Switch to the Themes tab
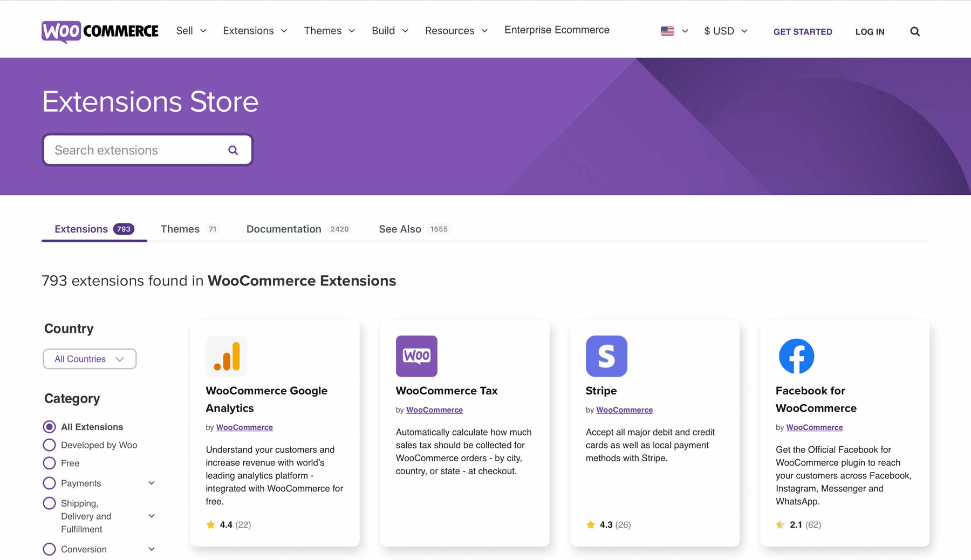This screenshot has width=971, height=560. [180, 229]
